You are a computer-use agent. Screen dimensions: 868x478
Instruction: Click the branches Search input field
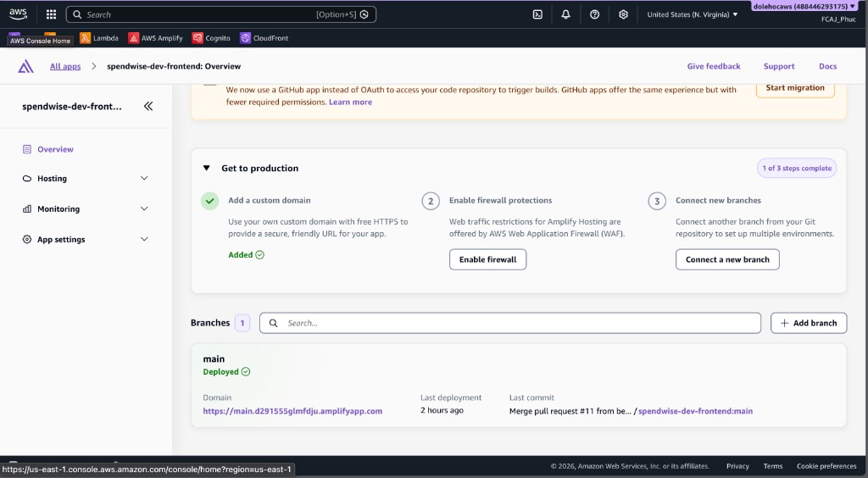[509, 323]
